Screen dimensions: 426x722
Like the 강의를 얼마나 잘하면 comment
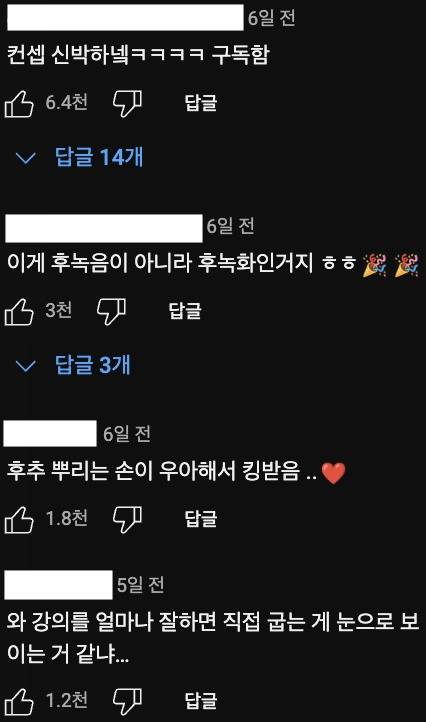[19, 702]
